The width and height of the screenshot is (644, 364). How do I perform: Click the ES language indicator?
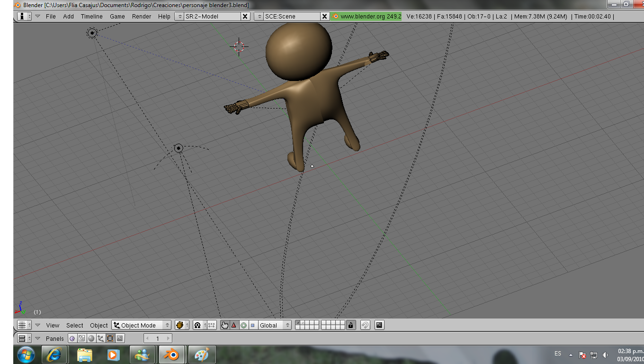[558, 354]
